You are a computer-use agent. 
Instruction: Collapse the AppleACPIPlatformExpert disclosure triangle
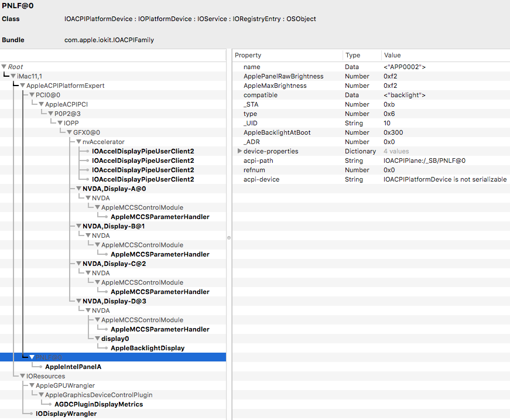[x=22, y=86]
